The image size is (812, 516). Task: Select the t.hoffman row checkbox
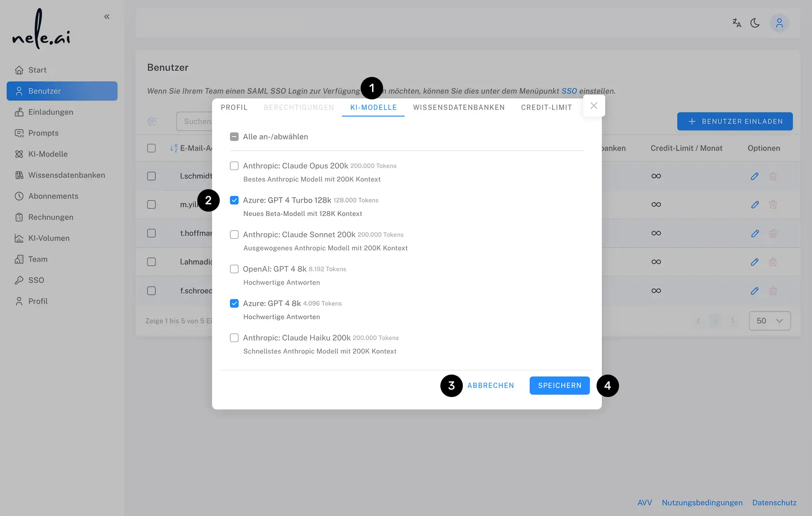click(151, 233)
